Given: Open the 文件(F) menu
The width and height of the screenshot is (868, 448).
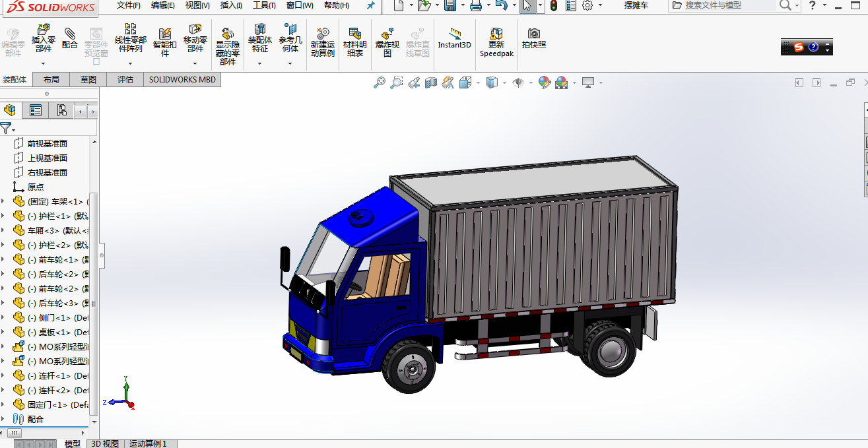Looking at the screenshot, I should (129, 5).
